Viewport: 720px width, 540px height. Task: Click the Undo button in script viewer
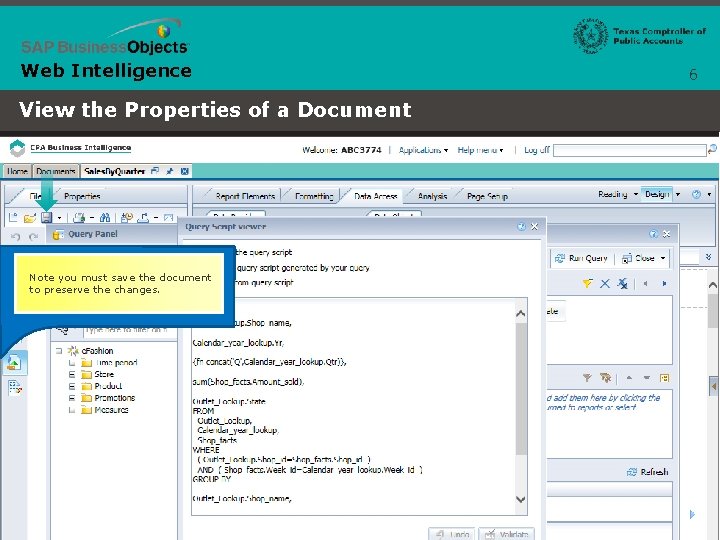pyautogui.click(x=452, y=534)
